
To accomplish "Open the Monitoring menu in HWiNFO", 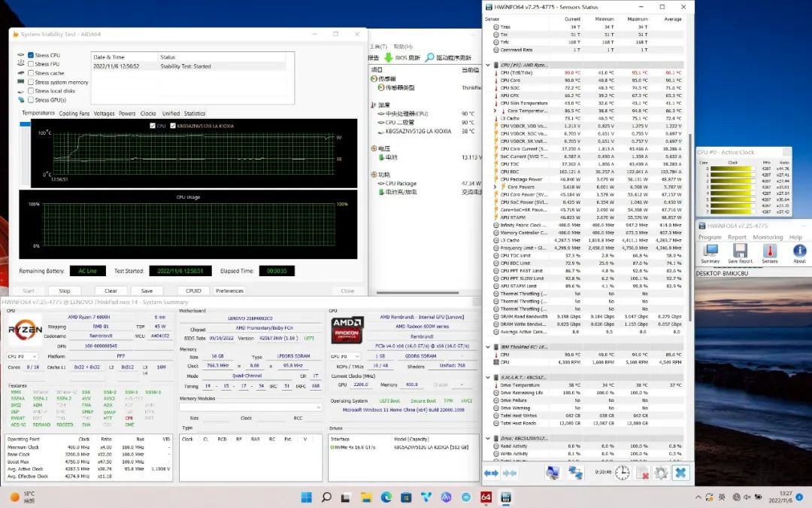I will pyautogui.click(x=768, y=237).
